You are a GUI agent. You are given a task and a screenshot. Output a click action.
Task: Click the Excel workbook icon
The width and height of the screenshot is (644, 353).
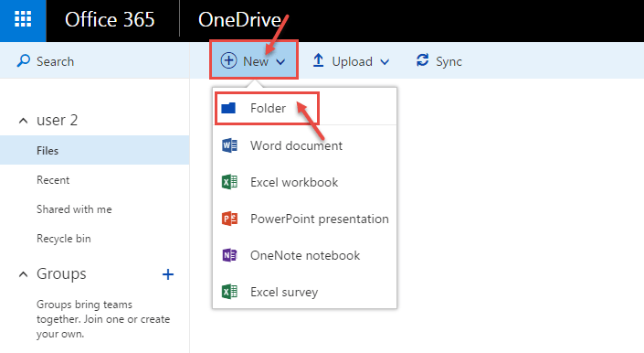coord(229,182)
